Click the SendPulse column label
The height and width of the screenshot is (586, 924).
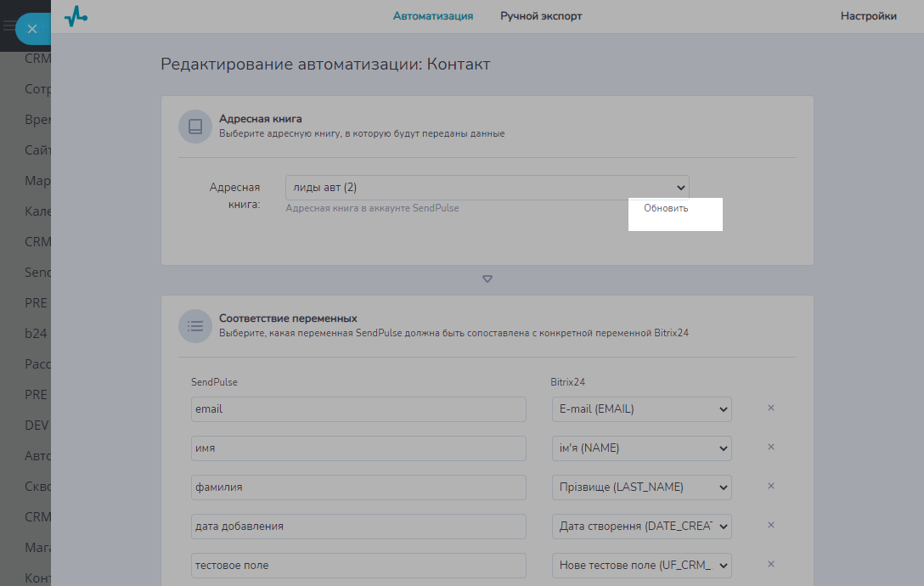tap(214, 382)
